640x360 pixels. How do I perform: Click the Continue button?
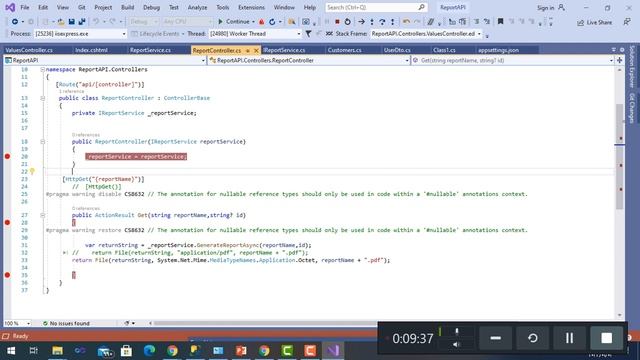pos(234,22)
